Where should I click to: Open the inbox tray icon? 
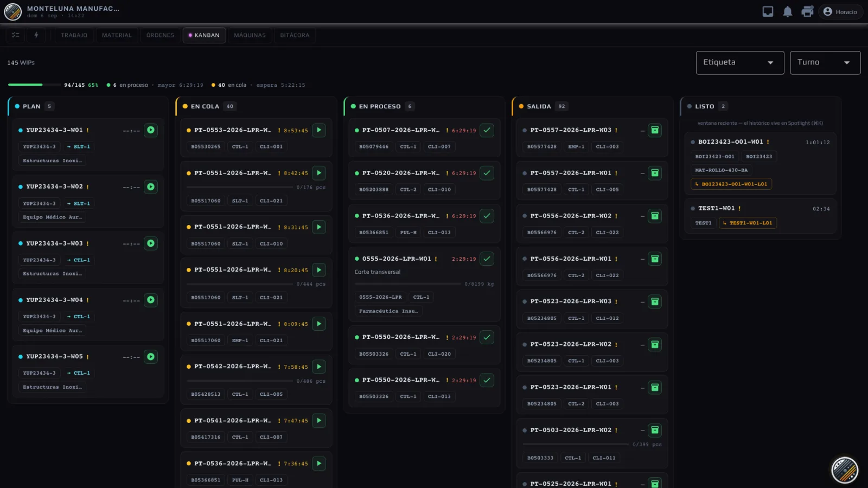[x=768, y=11]
